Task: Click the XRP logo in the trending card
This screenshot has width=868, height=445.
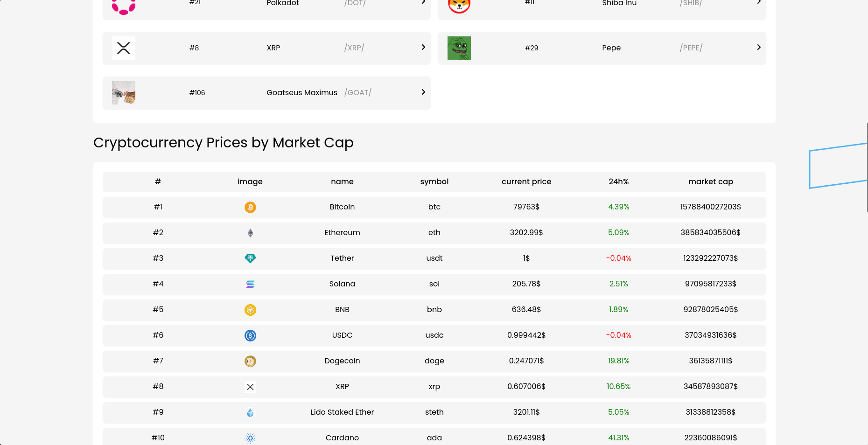Action: pyautogui.click(x=124, y=48)
